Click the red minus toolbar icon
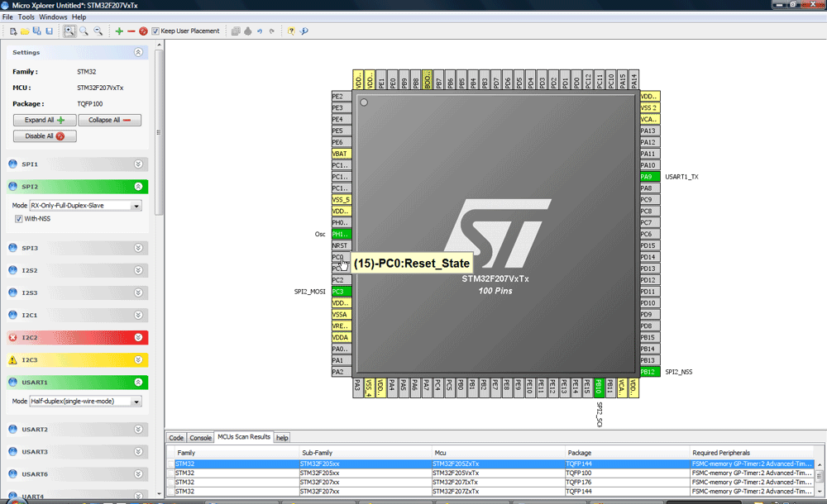This screenshot has height=504, width=827. coord(131,31)
